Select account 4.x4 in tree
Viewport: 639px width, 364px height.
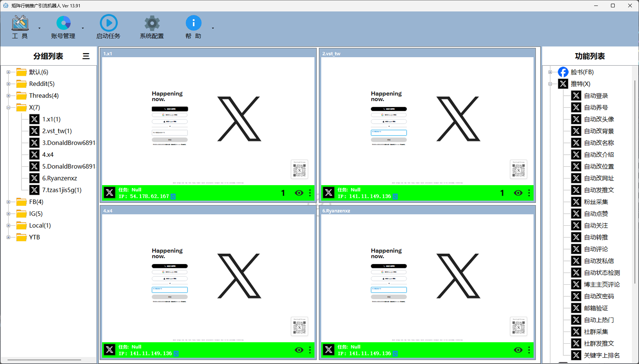coord(48,155)
